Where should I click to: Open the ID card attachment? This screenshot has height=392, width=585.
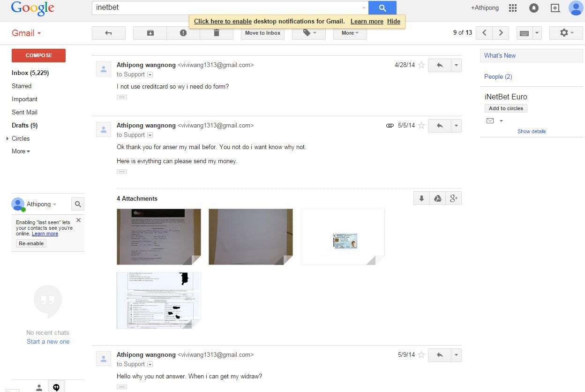coord(343,237)
